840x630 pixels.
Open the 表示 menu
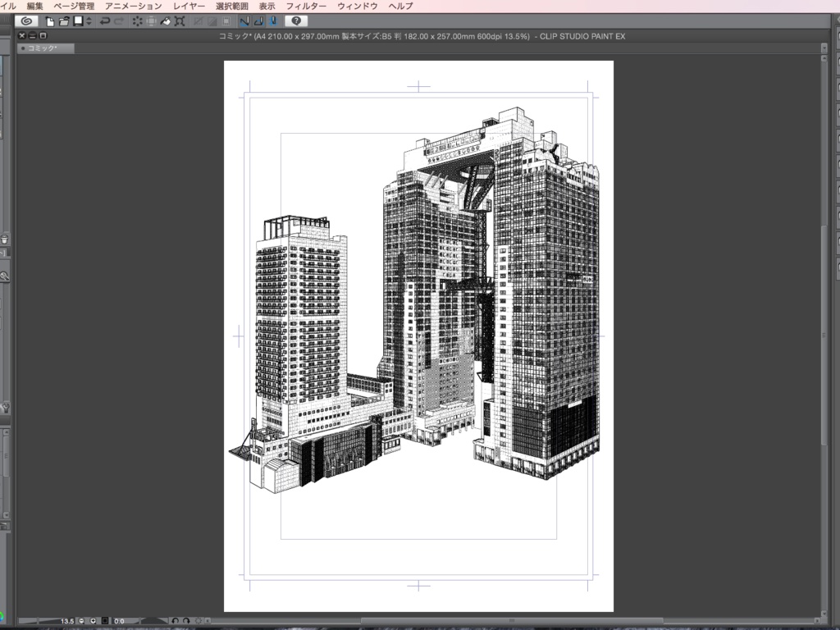tap(267, 6)
